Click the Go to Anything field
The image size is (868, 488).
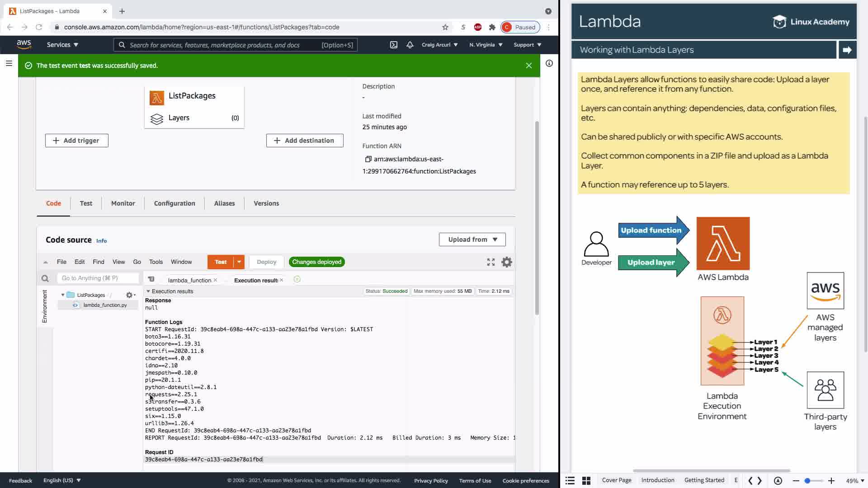(98, 278)
